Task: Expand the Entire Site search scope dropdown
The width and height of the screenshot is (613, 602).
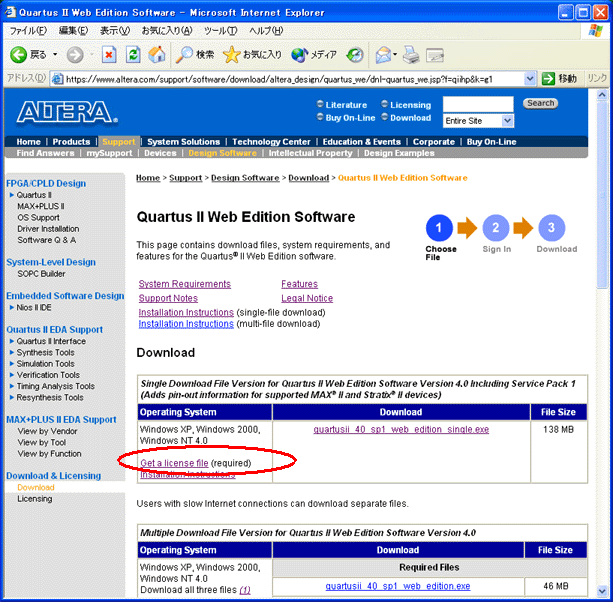Action: click(507, 120)
